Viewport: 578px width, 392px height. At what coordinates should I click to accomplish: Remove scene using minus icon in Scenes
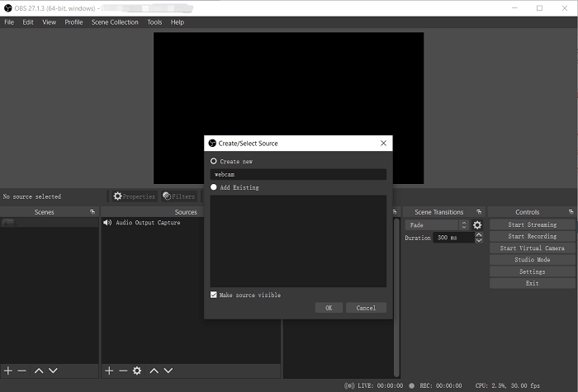point(21,371)
